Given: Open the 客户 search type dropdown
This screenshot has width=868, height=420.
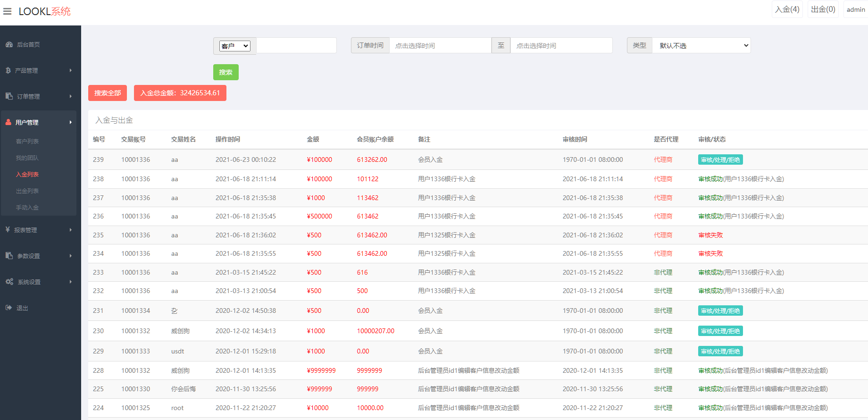Looking at the screenshot, I should (234, 46).
